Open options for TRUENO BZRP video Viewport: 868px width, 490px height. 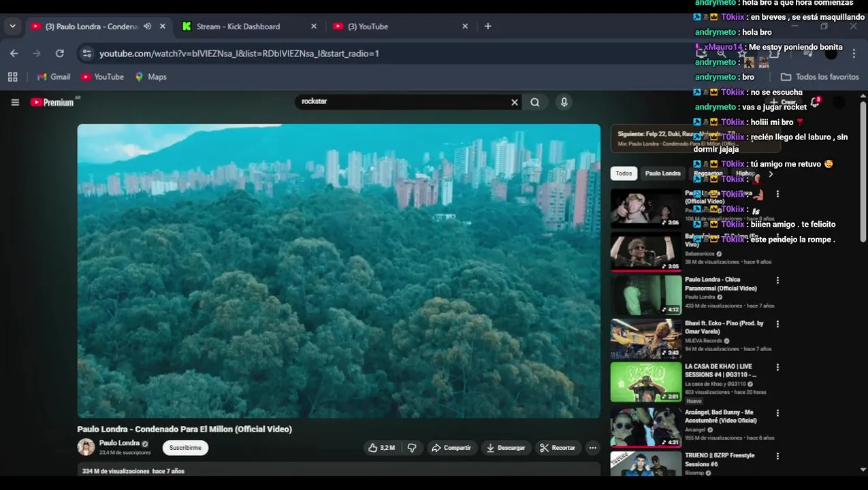[777, 456]
